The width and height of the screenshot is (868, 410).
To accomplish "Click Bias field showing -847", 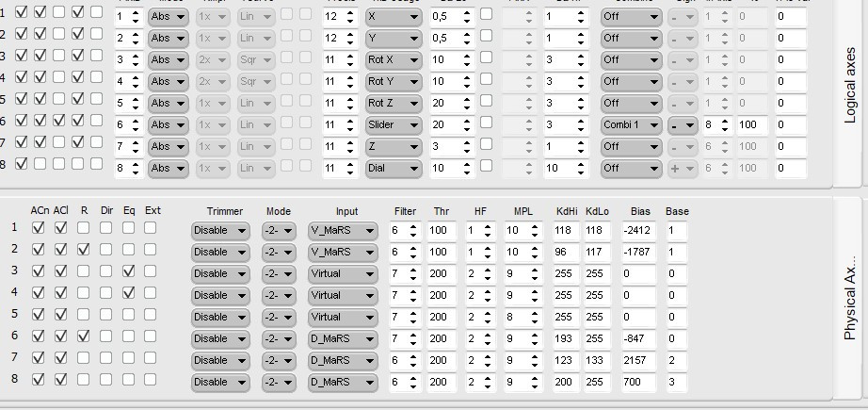I will [x=638, y=338].
